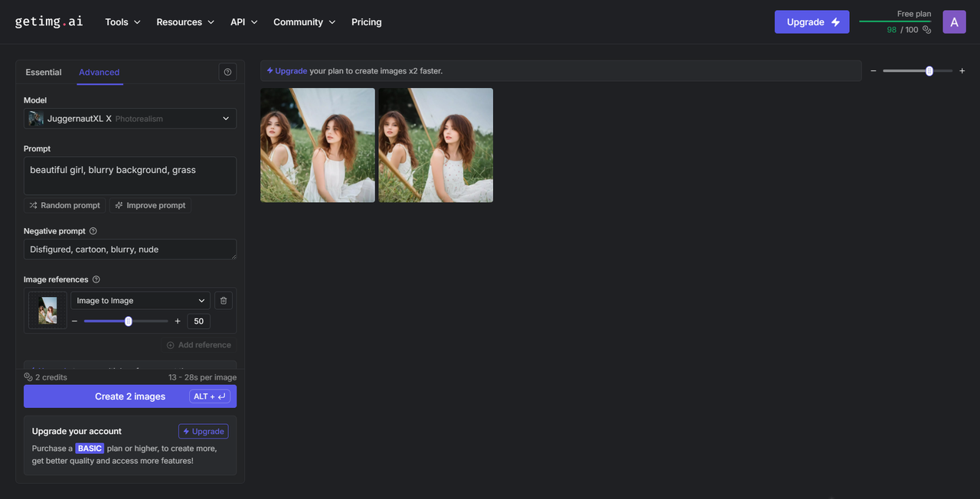Screen dimensions: 980x499
Task: Click the Upgrade button in the account card
Action: [203, 432]
